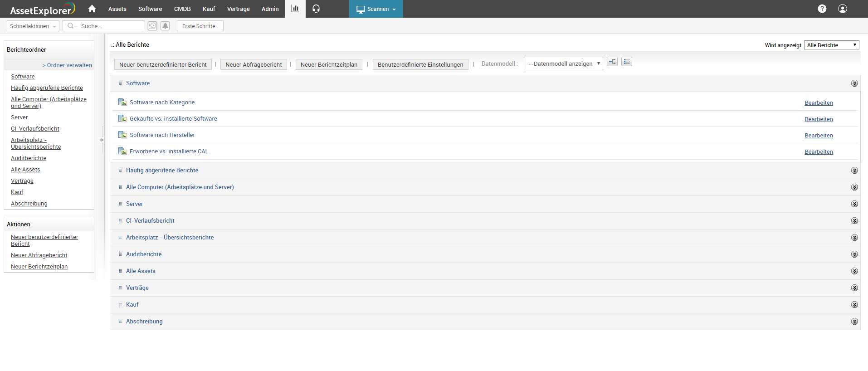
Task: Open the Verträge menu in top bar
Action: (239, 9)
